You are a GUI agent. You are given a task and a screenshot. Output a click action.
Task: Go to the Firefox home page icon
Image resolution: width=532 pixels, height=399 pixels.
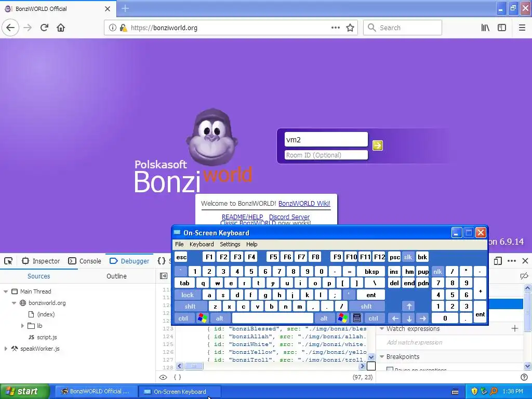(x=61, y=28)
